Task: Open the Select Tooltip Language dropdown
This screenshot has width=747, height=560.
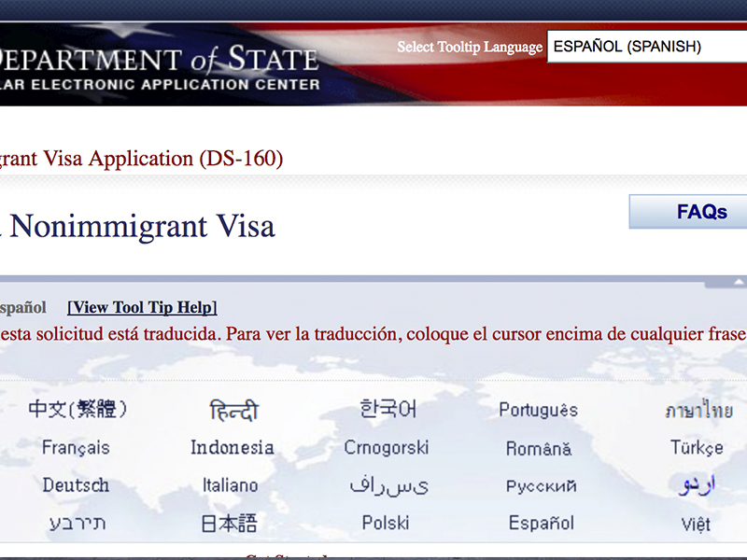Action: tap(646, 46)
